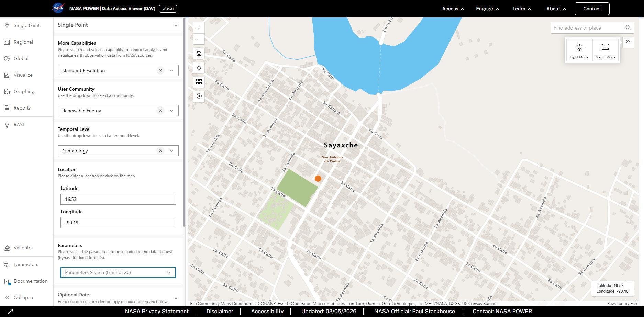Reset map to home view

[x=199, y=53]
